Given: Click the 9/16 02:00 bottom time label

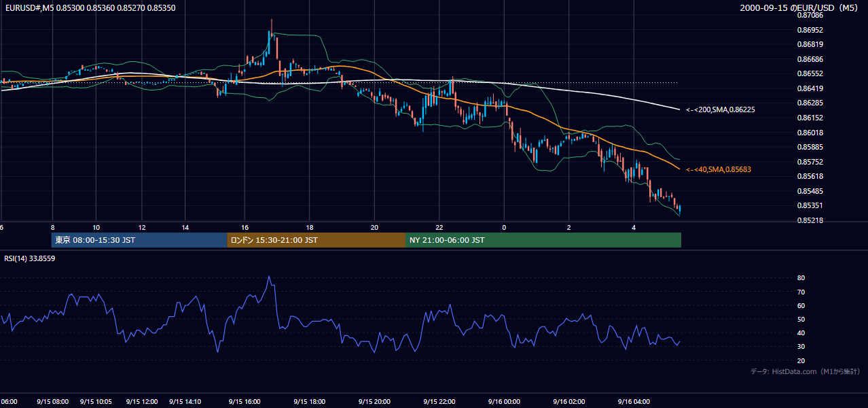Looking at the screenshot, I should 569,402.
